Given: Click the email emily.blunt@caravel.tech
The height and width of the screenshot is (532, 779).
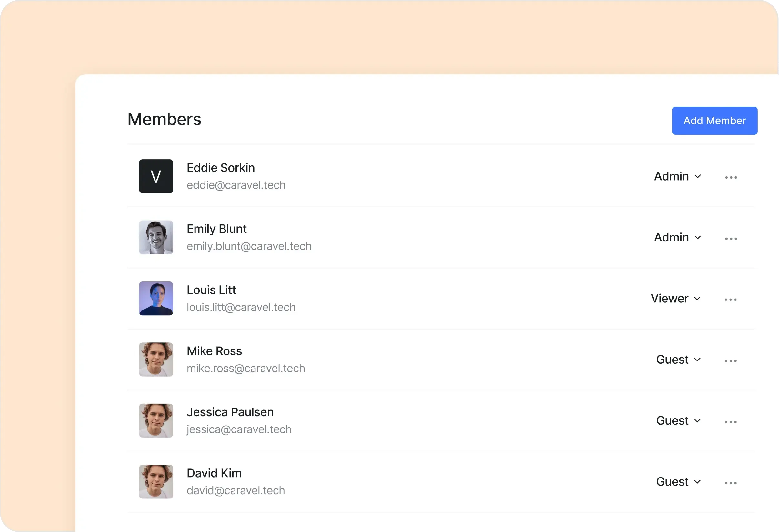Looking at the screenshot, I should (x=249, y=246).
